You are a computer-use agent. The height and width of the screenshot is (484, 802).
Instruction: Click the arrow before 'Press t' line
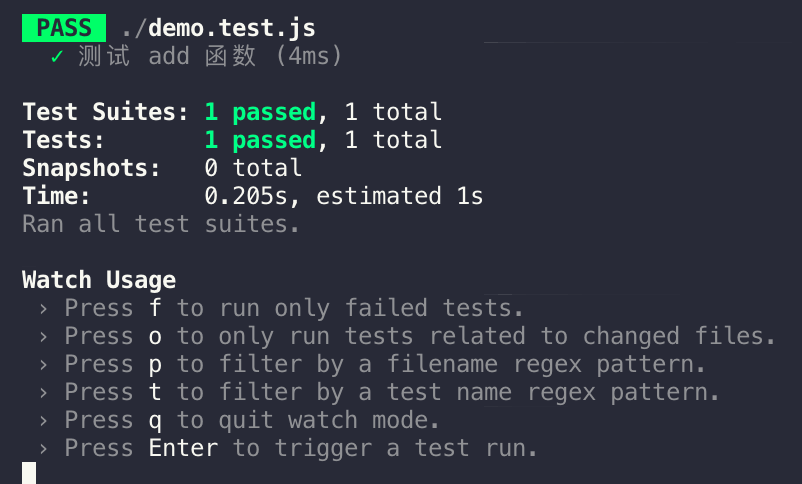tap(43, 393)
